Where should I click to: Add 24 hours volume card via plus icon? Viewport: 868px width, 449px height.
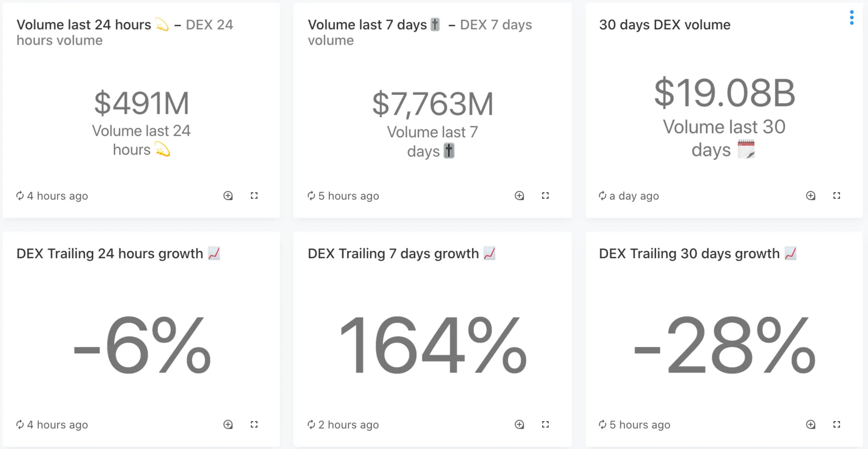point(228,196)
